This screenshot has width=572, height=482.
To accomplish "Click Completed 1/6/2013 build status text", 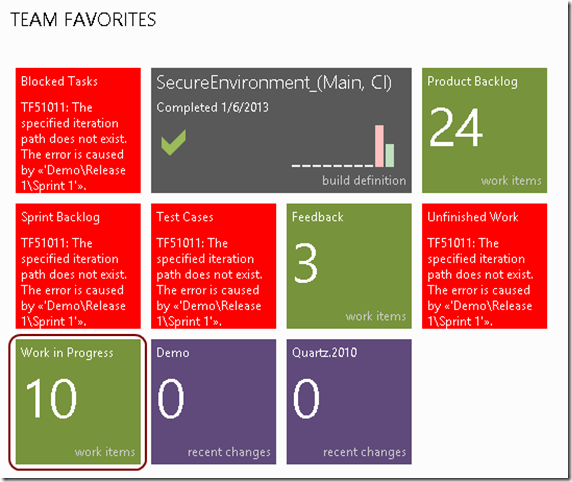I will coord(212,107).
